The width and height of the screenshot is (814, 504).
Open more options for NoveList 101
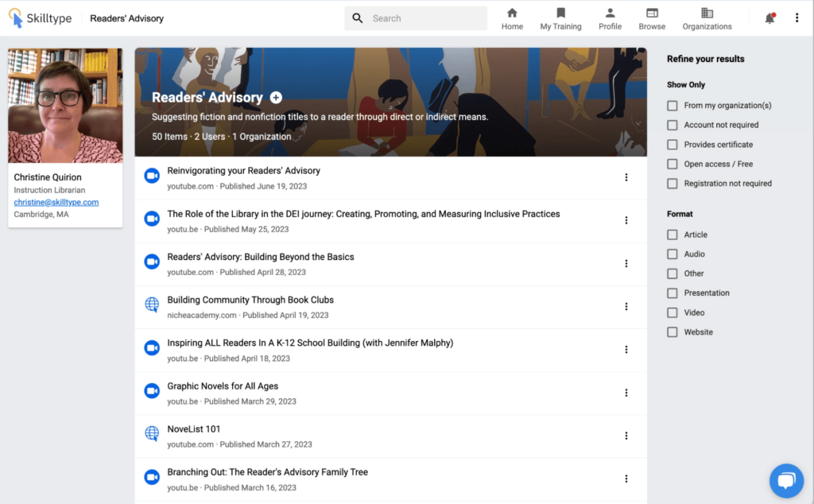tap(626, 436)
